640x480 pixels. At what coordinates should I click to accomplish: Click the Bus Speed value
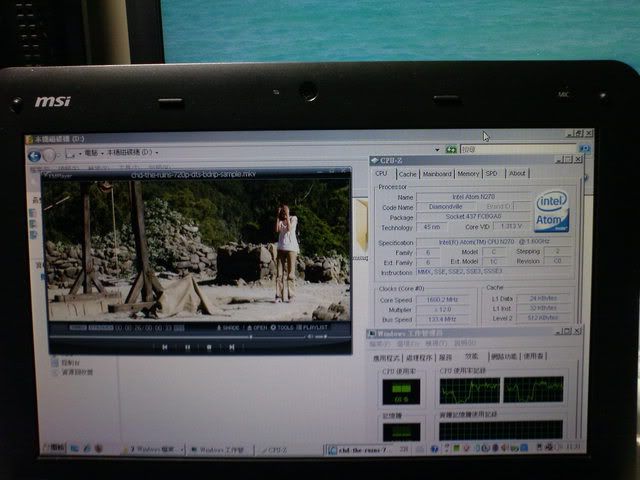(442, 319)
